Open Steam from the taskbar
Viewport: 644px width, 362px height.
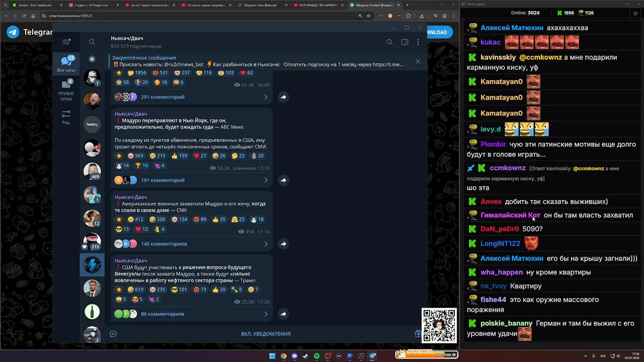pyautogui.click(x=305, y=356)
